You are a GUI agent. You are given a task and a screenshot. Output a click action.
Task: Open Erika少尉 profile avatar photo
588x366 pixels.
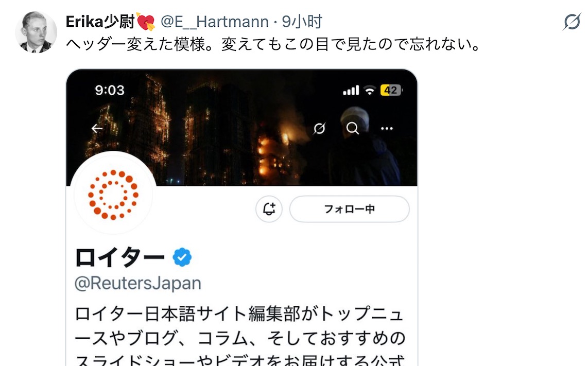coord(36,32)
